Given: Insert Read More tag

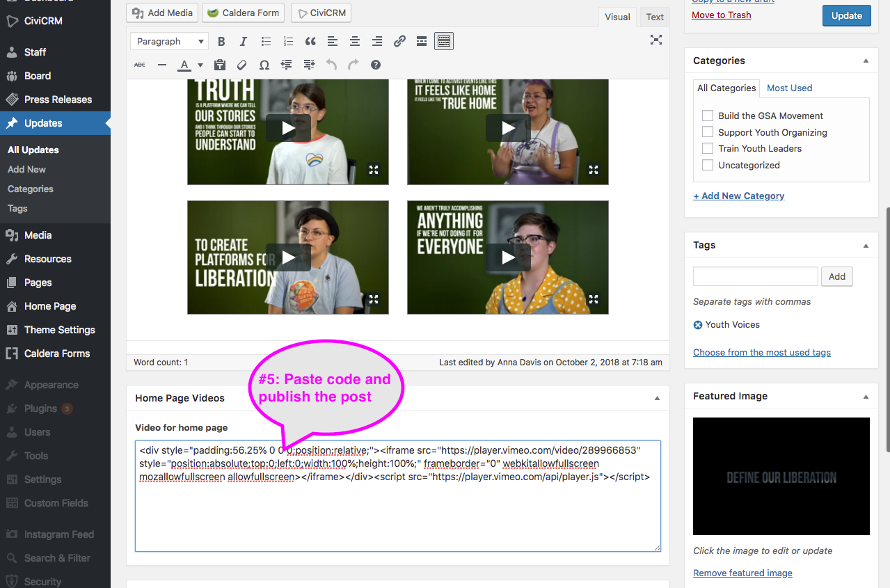Looking at the screenshot, I should (x=422, y=42).
